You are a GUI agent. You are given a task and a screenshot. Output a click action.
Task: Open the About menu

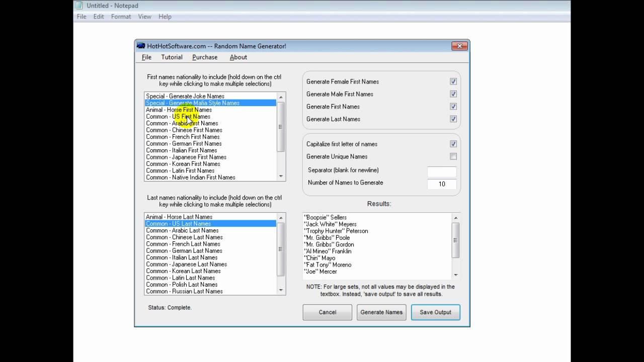238,57
